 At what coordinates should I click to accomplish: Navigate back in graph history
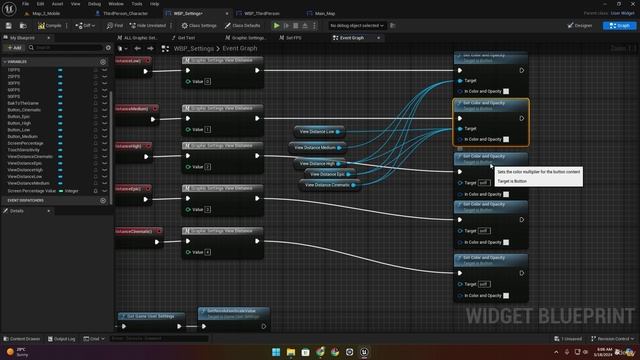[x=138, y=49]
